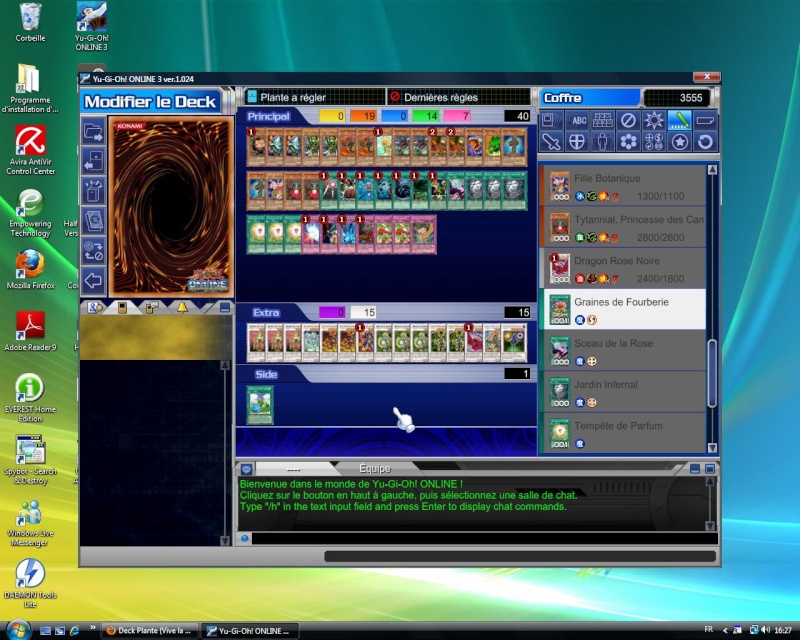Select the bell notification tab
800x640 pixels.
click(x=182, y=307)
